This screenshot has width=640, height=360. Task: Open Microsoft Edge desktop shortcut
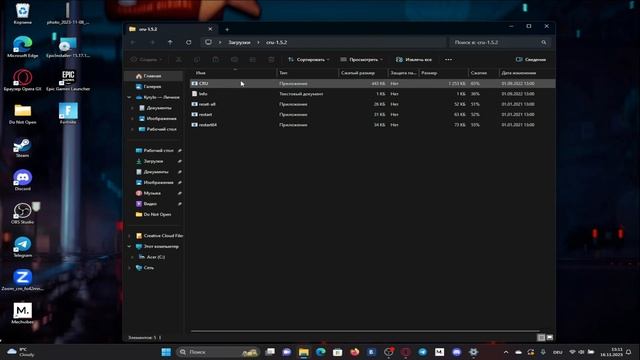[x=22, y=47]
